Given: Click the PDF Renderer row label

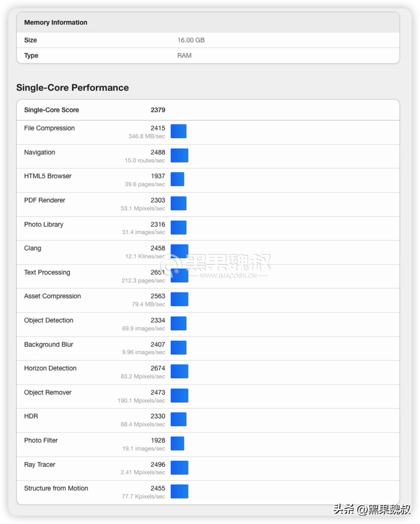Looking at the screenshot, I should [45, 200].
